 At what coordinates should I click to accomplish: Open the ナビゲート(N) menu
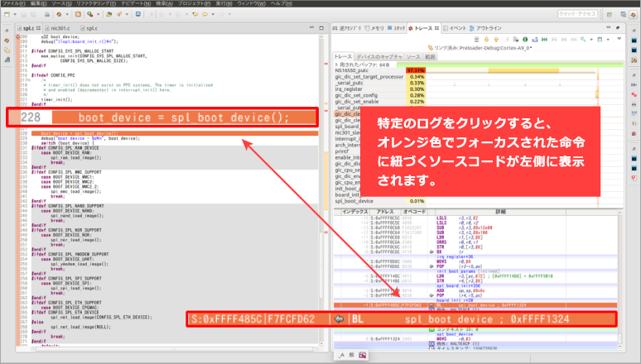pos(136,3)
